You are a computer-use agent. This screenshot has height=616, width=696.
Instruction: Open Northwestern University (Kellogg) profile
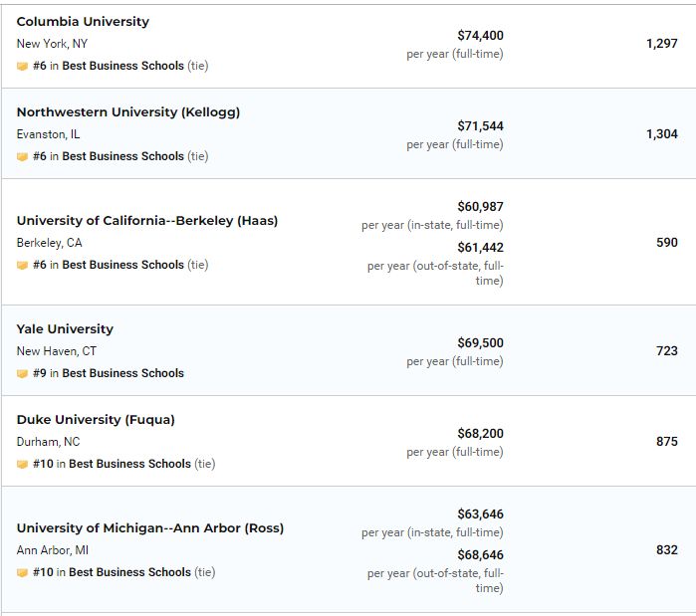pyautogui.click(x=127, y=112)
